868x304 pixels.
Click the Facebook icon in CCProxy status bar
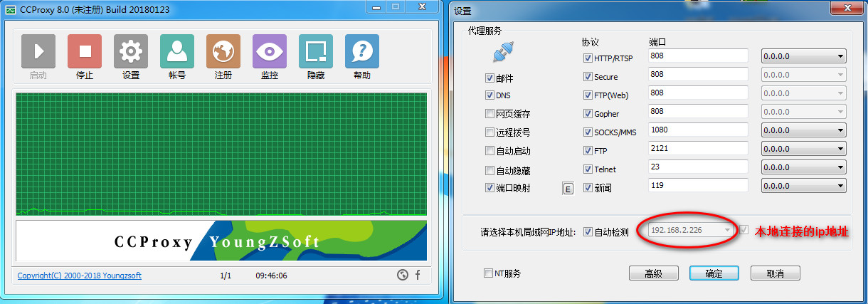[418, 275]
